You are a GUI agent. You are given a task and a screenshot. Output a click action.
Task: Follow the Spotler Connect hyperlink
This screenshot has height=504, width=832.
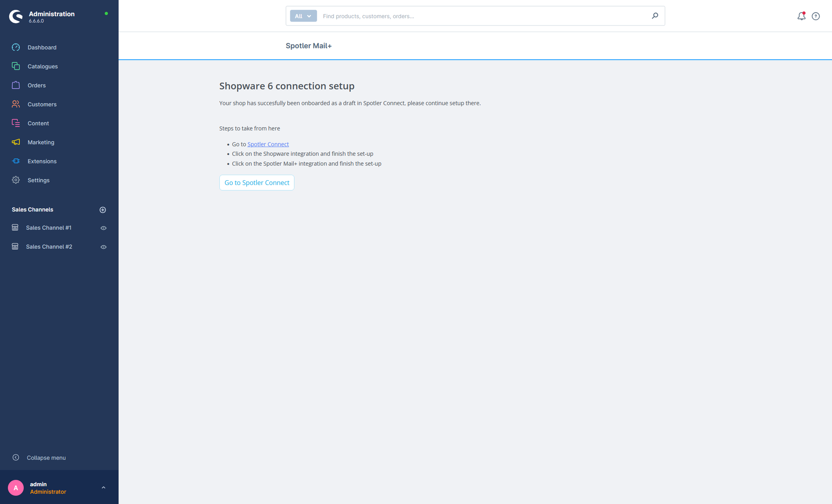(268, 144)
